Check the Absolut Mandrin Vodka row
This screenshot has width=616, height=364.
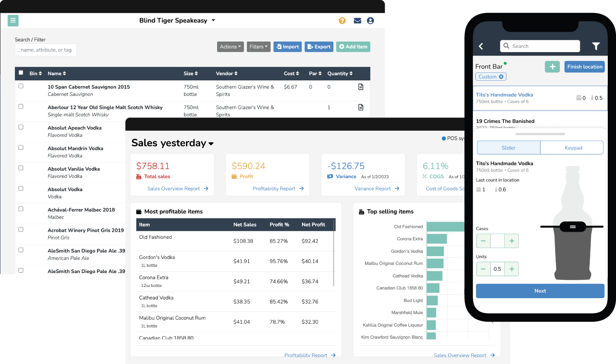click(21, 147)
